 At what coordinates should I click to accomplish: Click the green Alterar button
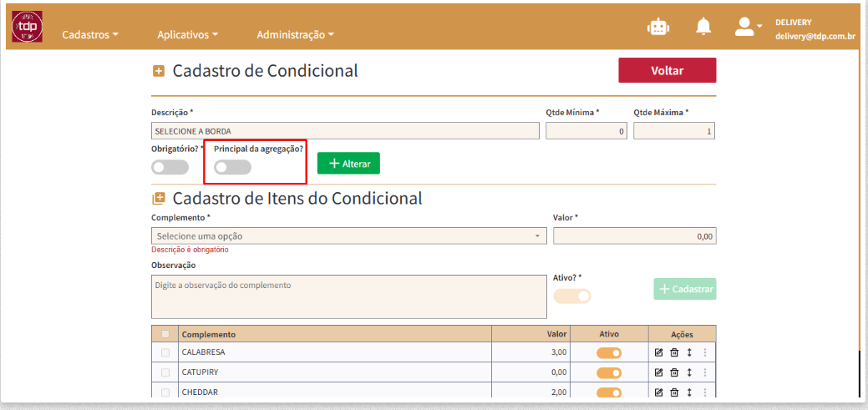coord(348,163)
